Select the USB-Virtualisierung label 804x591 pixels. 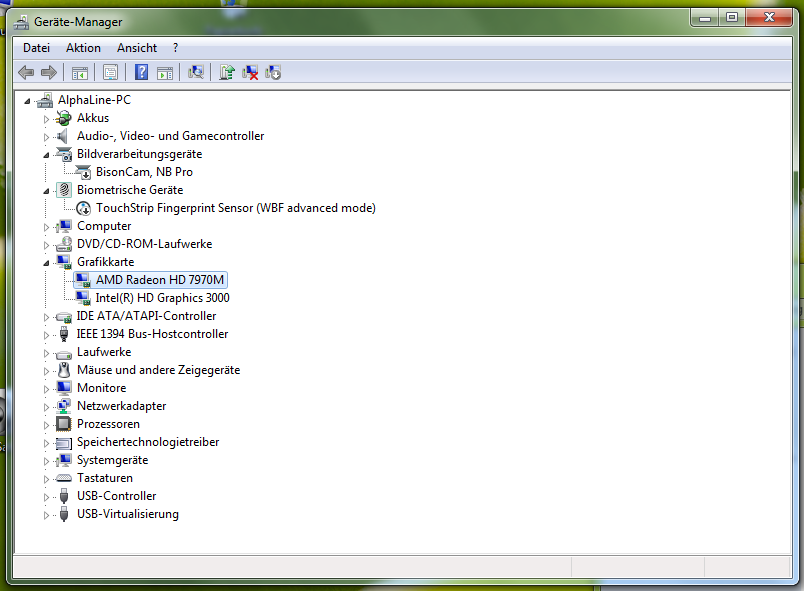tap(128, 514)
